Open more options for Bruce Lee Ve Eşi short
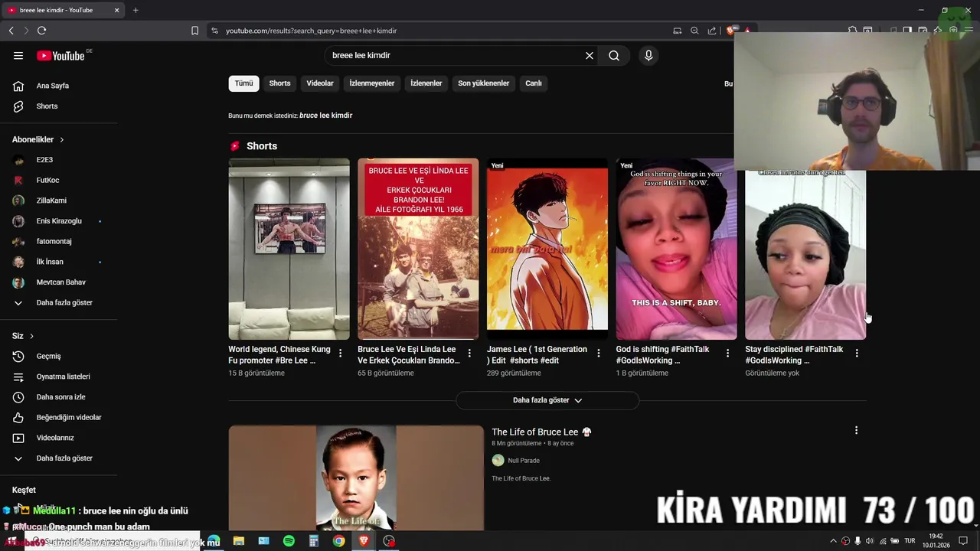Viewport: 980px width, 551px height. [x=469, y=353]
